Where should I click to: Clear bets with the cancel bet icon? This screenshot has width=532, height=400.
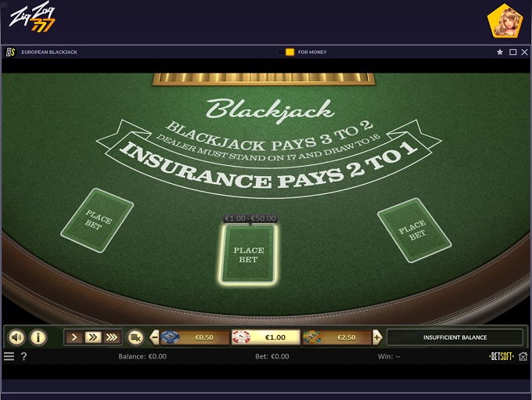click(x=135, y=337)
